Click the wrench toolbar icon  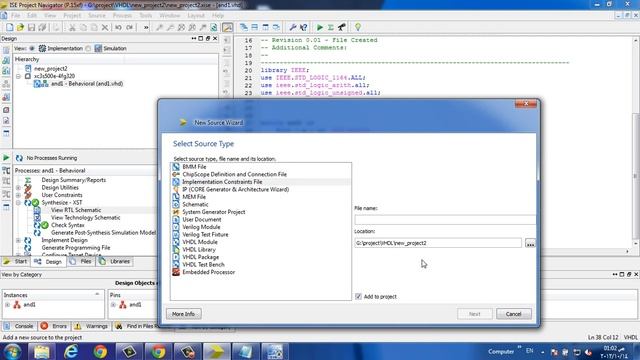pos(292,27)
